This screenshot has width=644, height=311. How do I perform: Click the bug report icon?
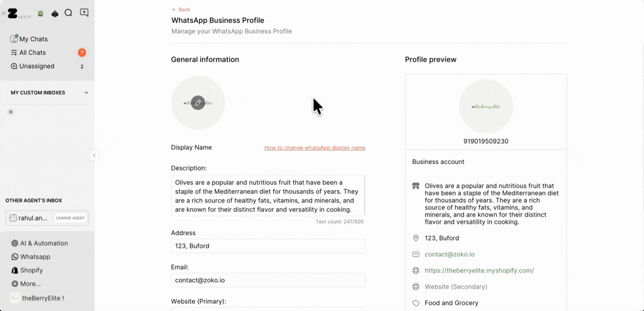(x=40, y=14)
